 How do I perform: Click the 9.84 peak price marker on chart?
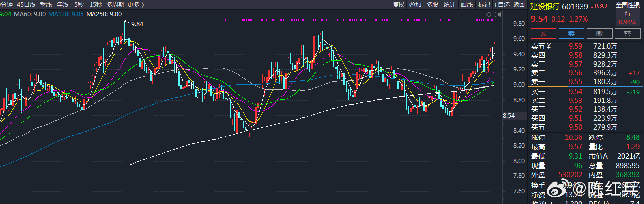click(136, 24)
